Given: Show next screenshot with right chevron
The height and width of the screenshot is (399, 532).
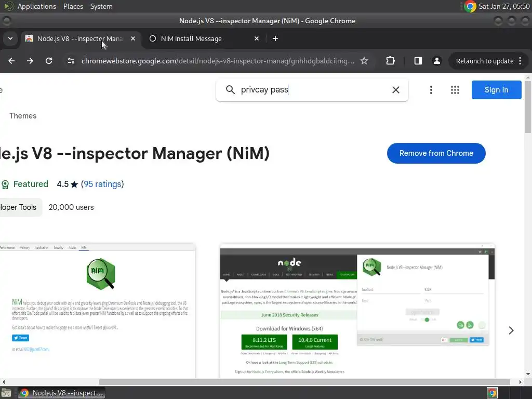Looking at the screenshot, I should (511, 330).
